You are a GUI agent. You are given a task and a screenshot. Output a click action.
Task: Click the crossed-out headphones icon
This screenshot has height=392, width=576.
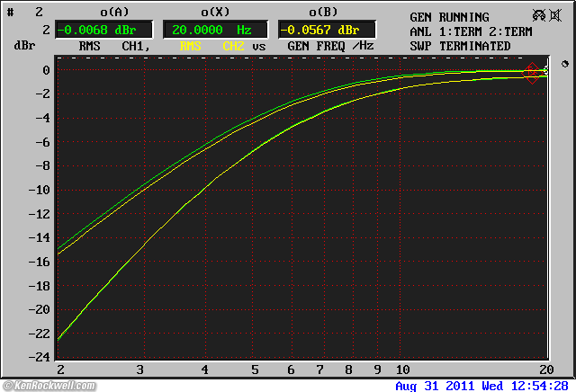(x=539, y=15)
